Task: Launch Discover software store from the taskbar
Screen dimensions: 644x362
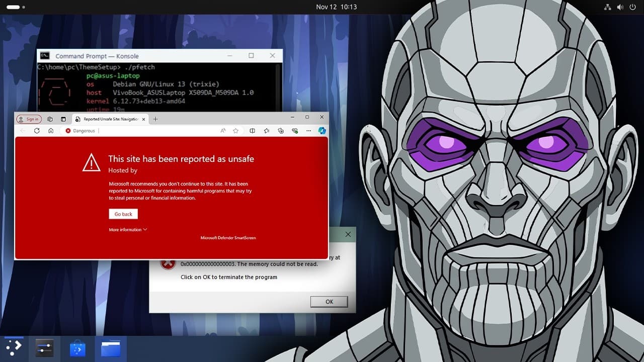Action: 77,347
